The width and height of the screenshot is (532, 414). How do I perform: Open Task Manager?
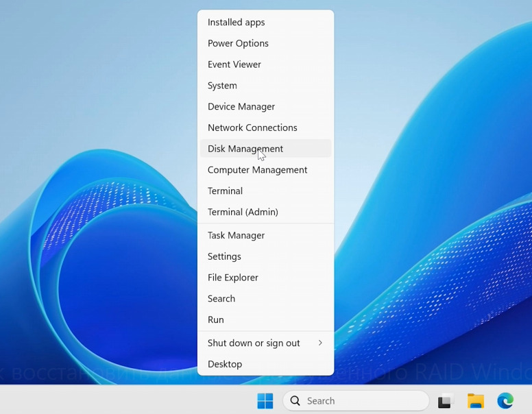coord(266,235)
